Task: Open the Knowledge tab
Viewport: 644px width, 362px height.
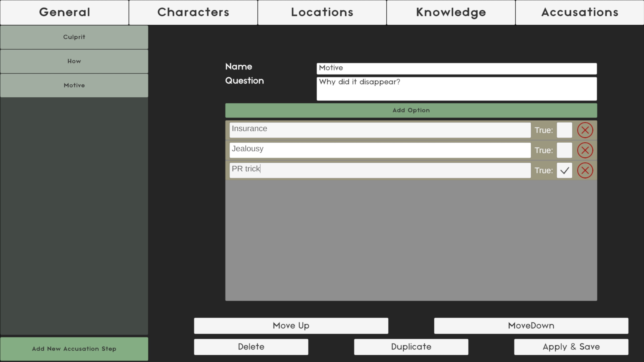Action: 451,12
